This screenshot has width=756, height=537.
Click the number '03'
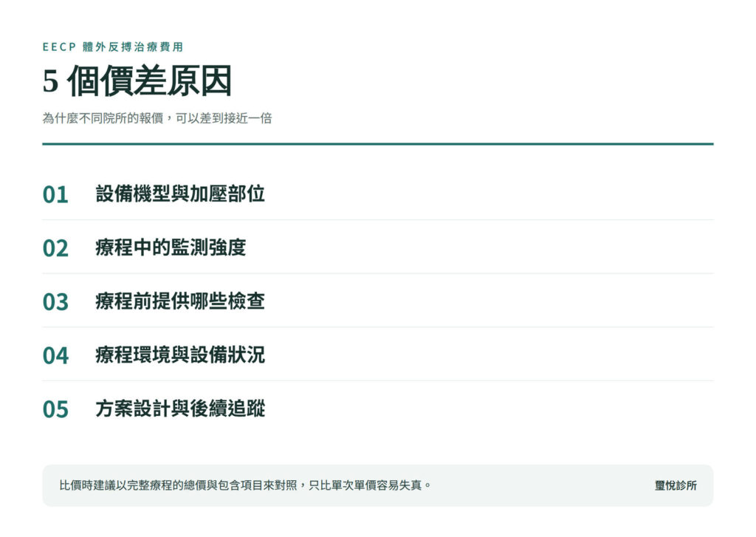(55, 301)
